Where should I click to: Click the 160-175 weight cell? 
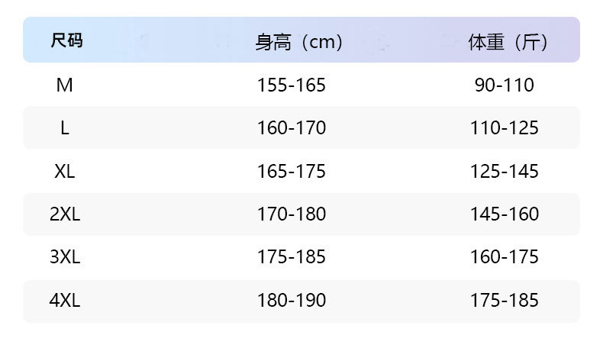pyautogui.click(x=504, y=257)
